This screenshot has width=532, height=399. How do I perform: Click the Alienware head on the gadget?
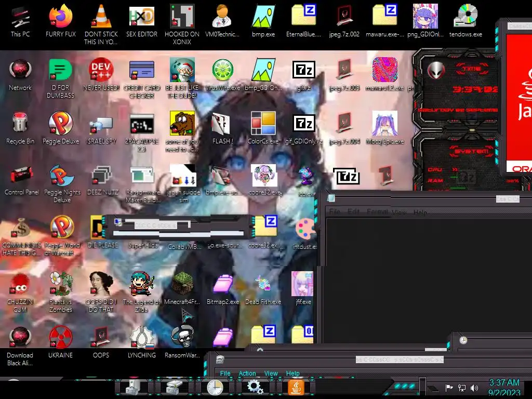(x=436, y=71)
